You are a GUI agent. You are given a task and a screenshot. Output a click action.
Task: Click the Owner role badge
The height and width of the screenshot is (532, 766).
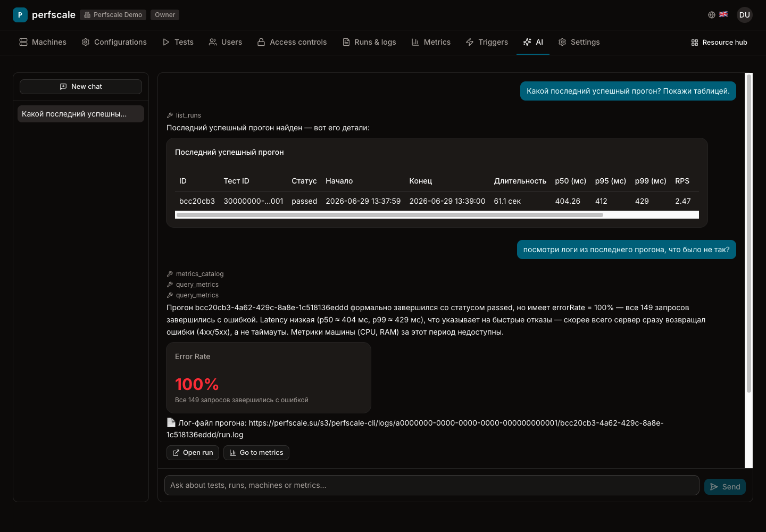(165, 15)
